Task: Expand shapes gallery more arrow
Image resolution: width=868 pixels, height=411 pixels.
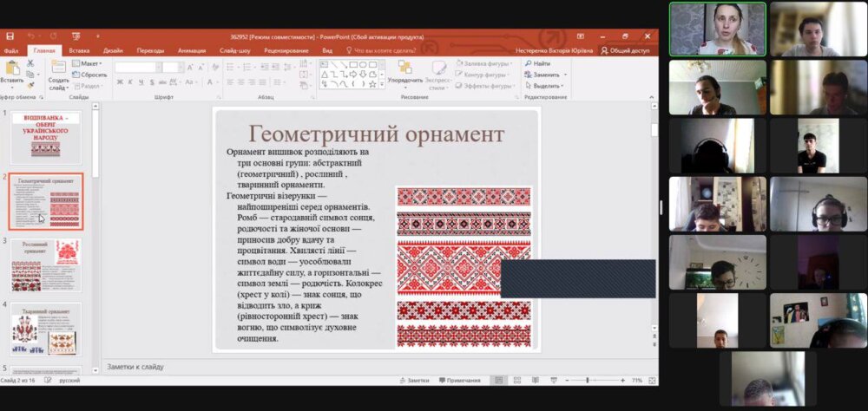Action: click(x=382, y=83)
